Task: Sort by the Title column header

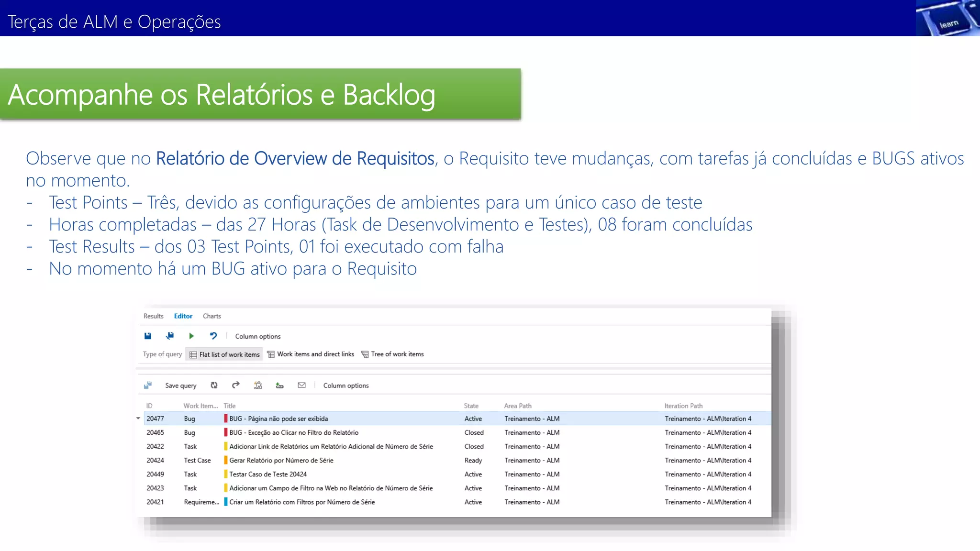Action: coord(230,406)
